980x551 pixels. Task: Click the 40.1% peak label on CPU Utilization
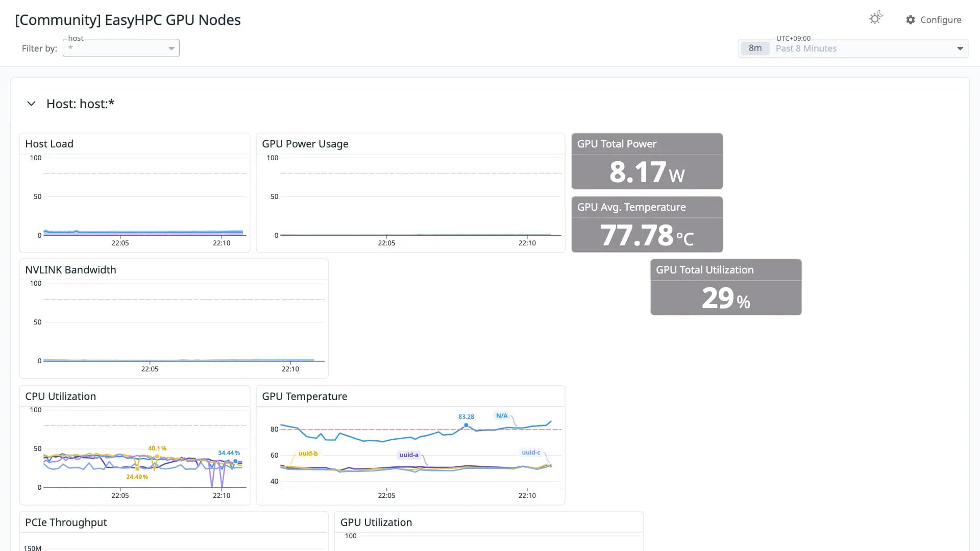pyautogui.click(x=157, y=448)
